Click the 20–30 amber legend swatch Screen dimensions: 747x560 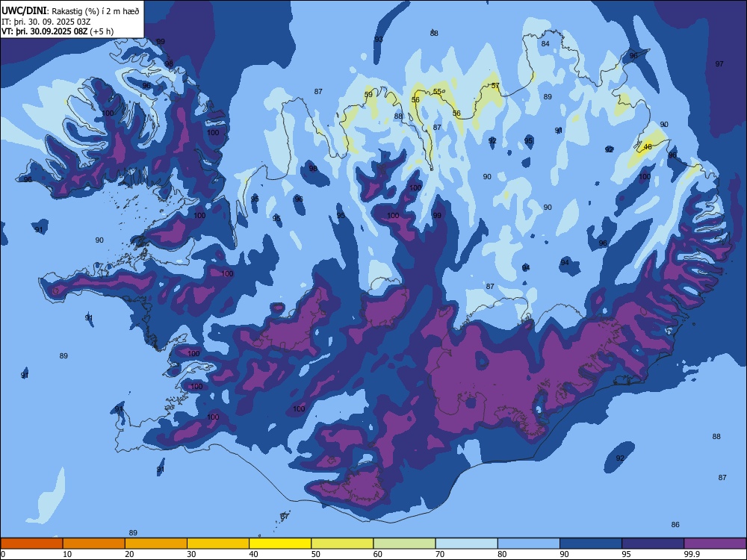156,544
